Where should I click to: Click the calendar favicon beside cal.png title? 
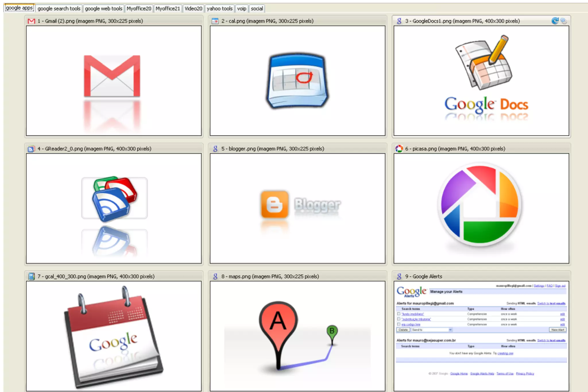[215, 21]
